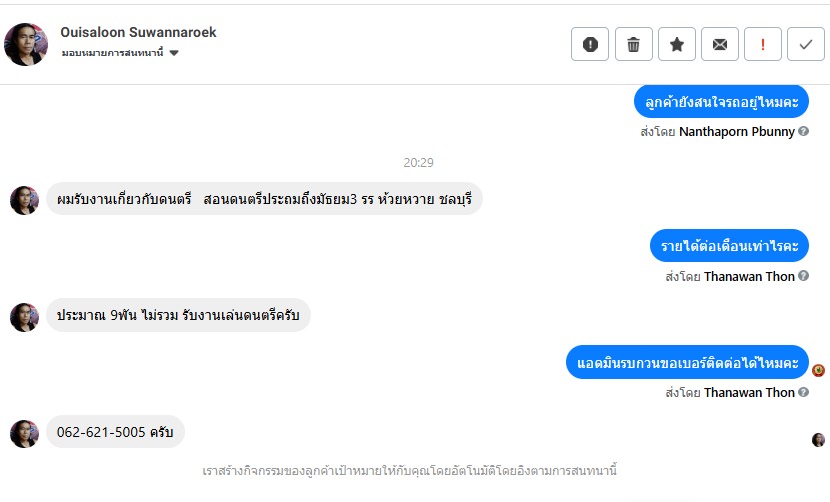Star this conversation to follow up
Viewport: 830px width, 502px height.
[677, 44]
